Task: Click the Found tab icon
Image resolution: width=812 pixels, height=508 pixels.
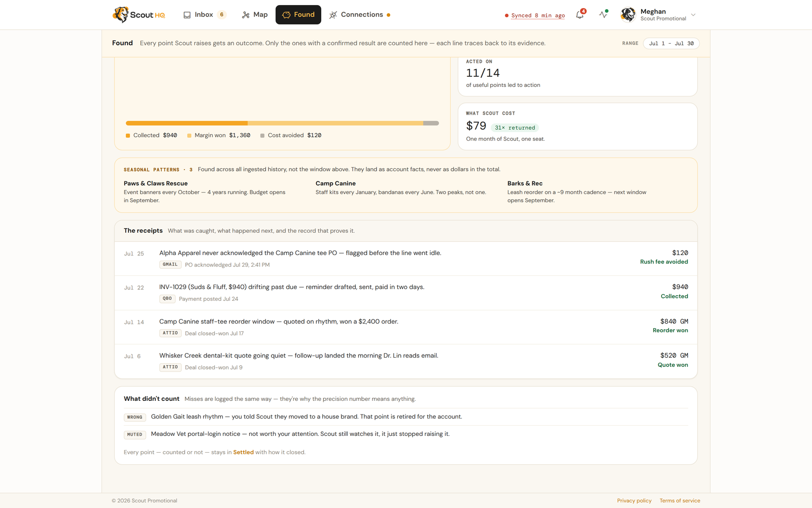Action: pos(286,15)
